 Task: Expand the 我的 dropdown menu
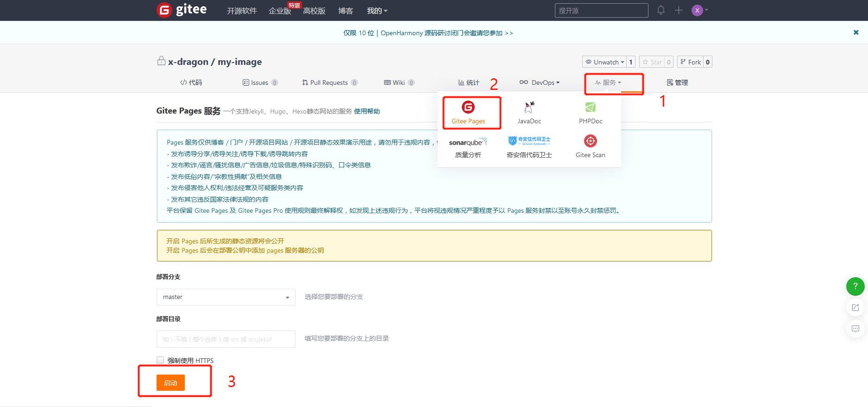377,11
